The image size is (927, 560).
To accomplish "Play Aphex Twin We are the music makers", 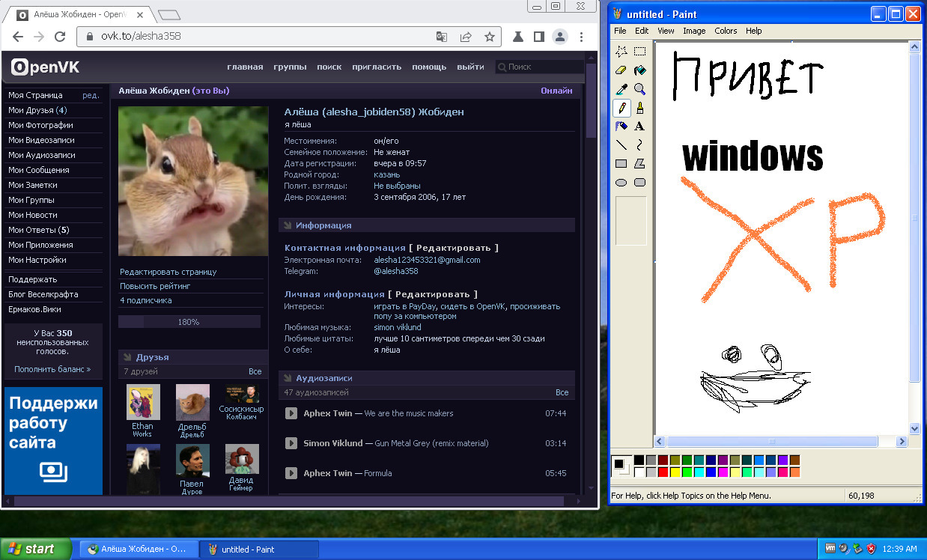I will pyautogui.click(x=291, y=413).
